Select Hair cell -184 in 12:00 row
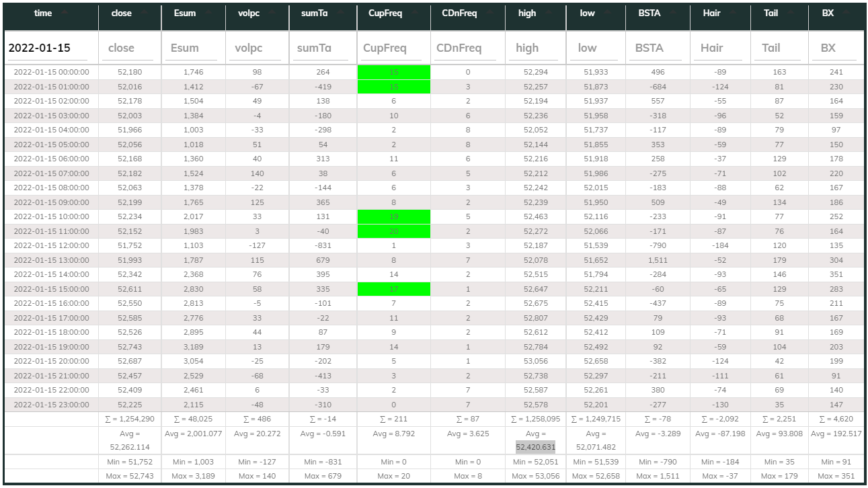The image size is (868, 488). coord(720,245)
